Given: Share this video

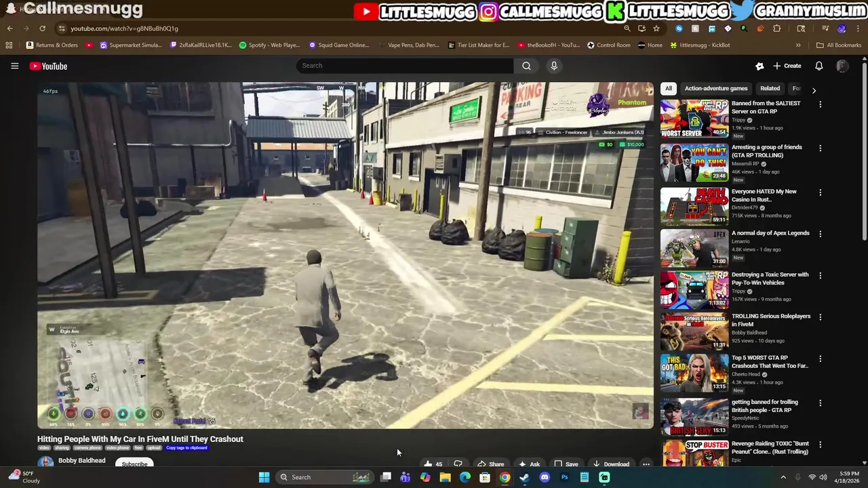Looking at the screenshot, I should (x=490, y=464).
